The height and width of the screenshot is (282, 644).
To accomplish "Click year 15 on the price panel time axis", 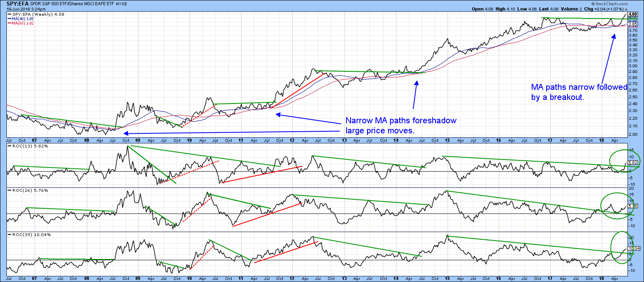I will pyautogui.click(x=447, y=141).
